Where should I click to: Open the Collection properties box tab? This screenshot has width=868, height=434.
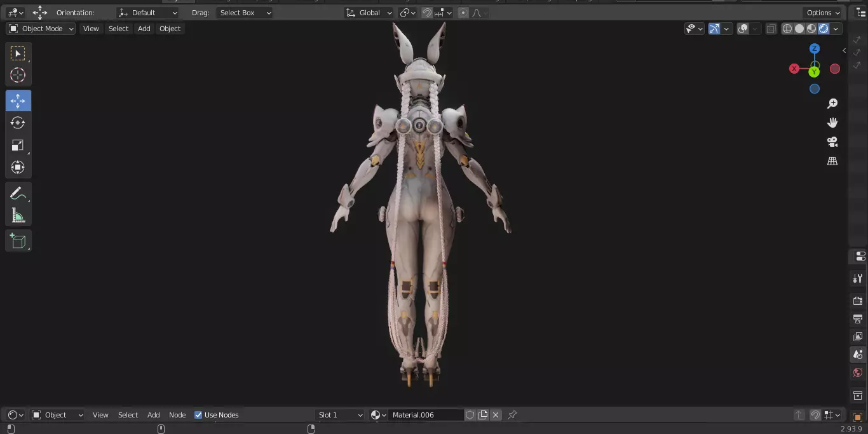858,395
